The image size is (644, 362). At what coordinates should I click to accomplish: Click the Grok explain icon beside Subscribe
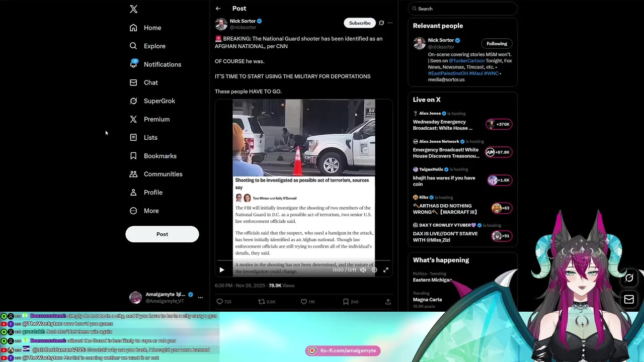(381, 23)
